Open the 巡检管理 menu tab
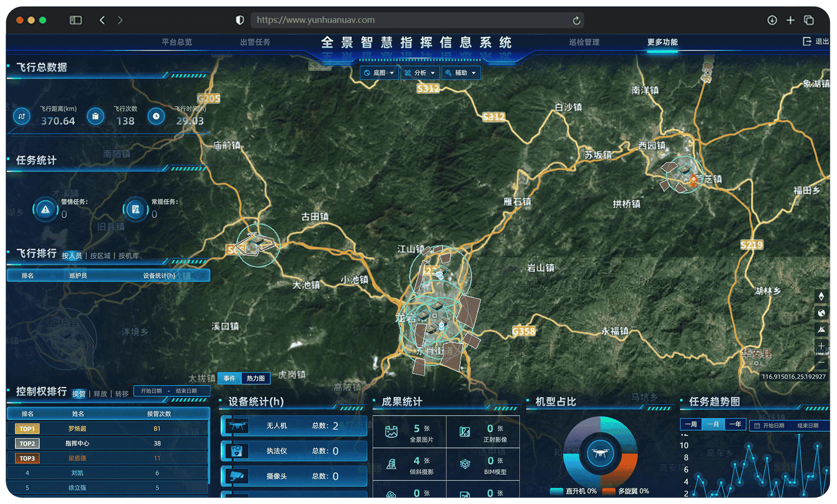Image resolution: width=837 pixels, height=504 pixels. coord(584,42)
